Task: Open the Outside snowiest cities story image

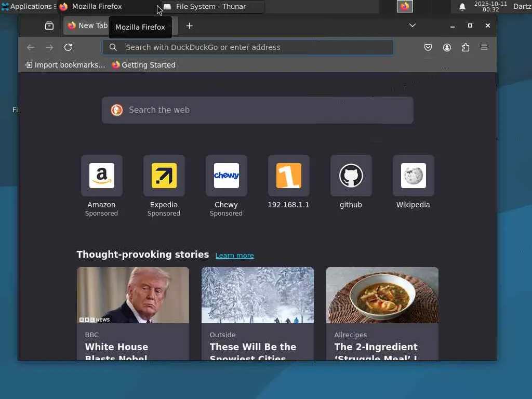Action: click(x=258, y=295)
